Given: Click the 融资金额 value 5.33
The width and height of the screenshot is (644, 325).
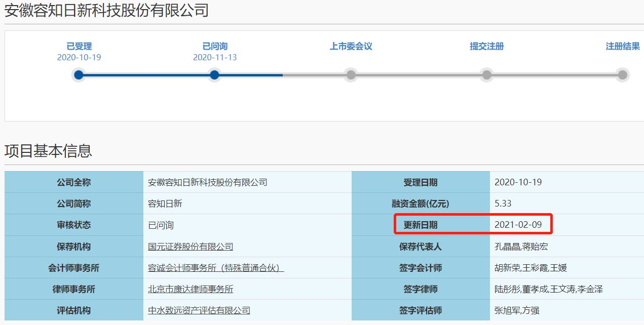Looking at the screenshot, I should (503, 204).
